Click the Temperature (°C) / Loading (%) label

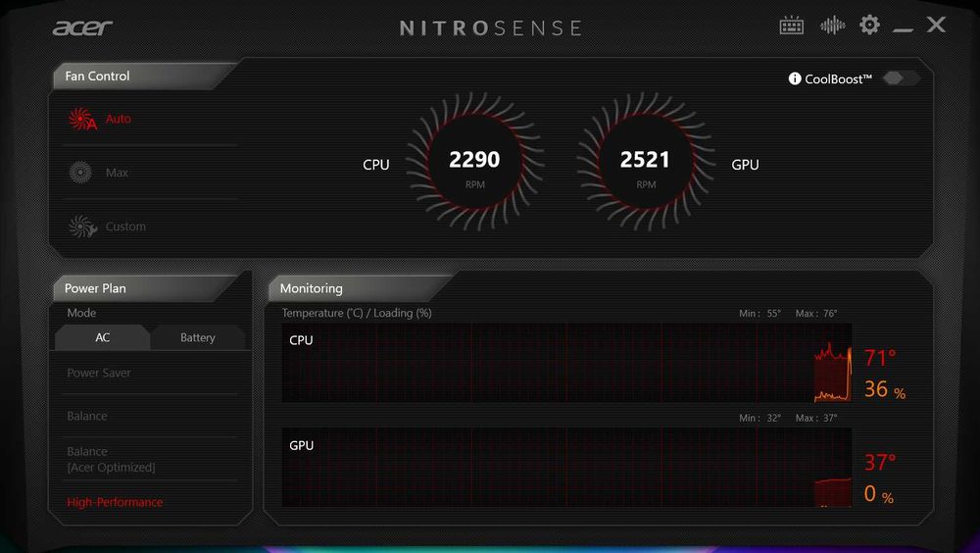(357, 313)
